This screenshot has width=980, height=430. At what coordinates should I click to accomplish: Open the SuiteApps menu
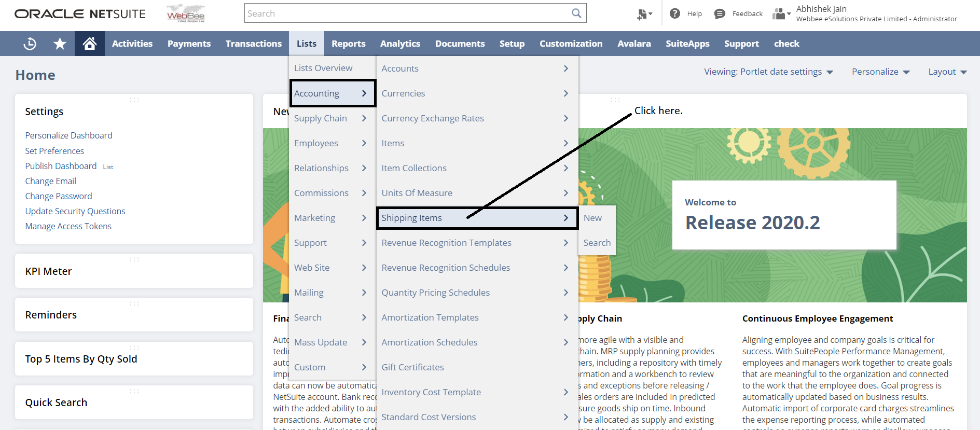point(688,44)
